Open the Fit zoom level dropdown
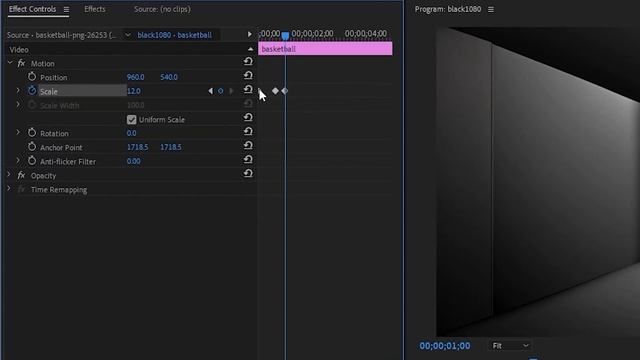Viewport: 640px width, 360px height. pyautogui.click(x=510, y=346)
